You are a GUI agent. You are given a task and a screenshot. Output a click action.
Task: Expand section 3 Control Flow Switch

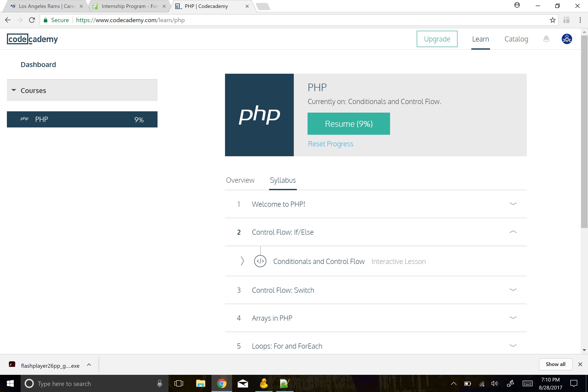(513, 290)
